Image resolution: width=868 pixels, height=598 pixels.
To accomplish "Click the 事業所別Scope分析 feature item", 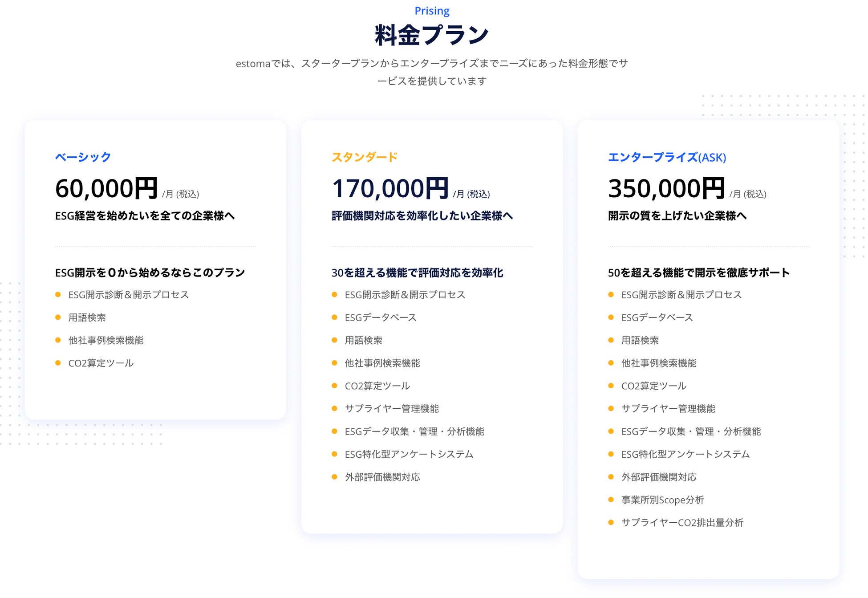I will 662,500.
